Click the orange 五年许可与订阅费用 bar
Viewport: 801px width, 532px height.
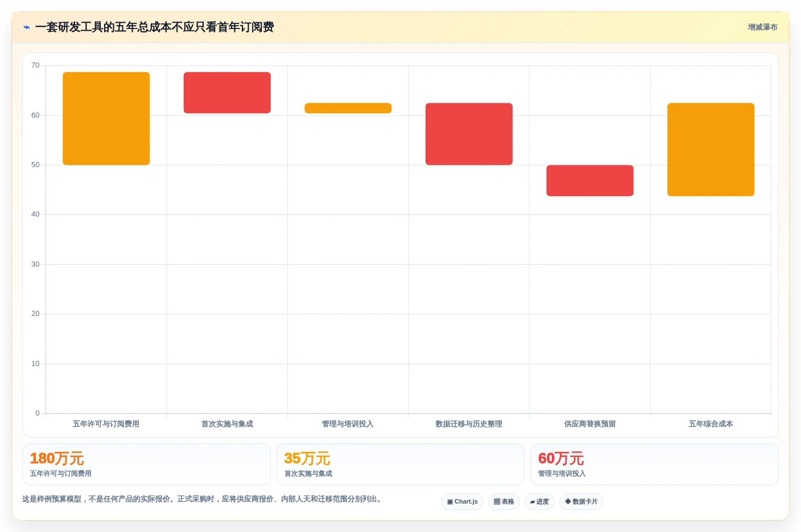tap(106, 118)
